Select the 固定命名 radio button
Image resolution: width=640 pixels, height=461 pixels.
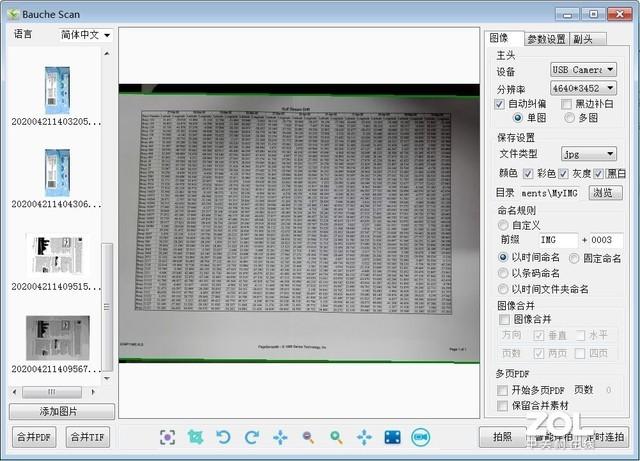pyautogui.click(x=574, y=258)
